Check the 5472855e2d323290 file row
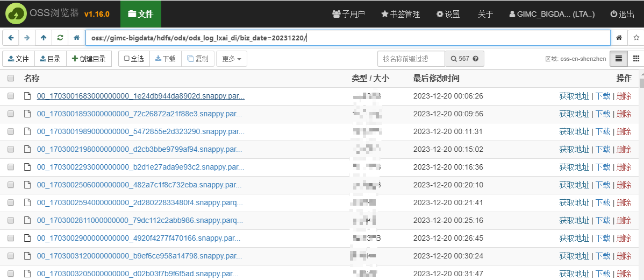This screenshot has height=280, width=644. click(11, 131)
